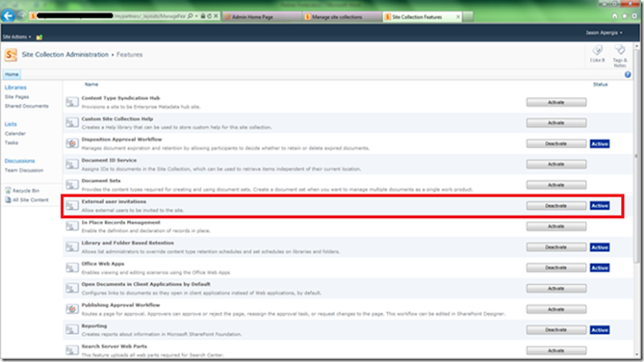This screenshot has width=644, height=362.
Task: Click the Content Type Syndication Hub feature icon
Action: [x=72, y=102]
